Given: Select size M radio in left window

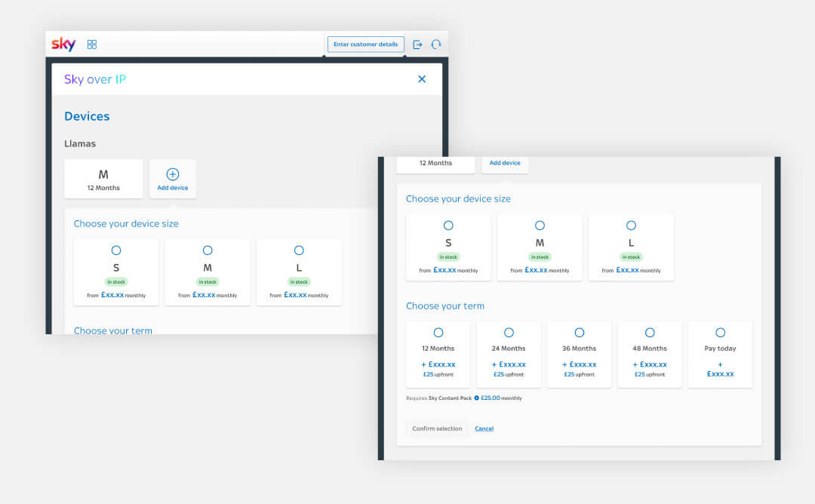Looking at the screenshot, I should 208,250.
